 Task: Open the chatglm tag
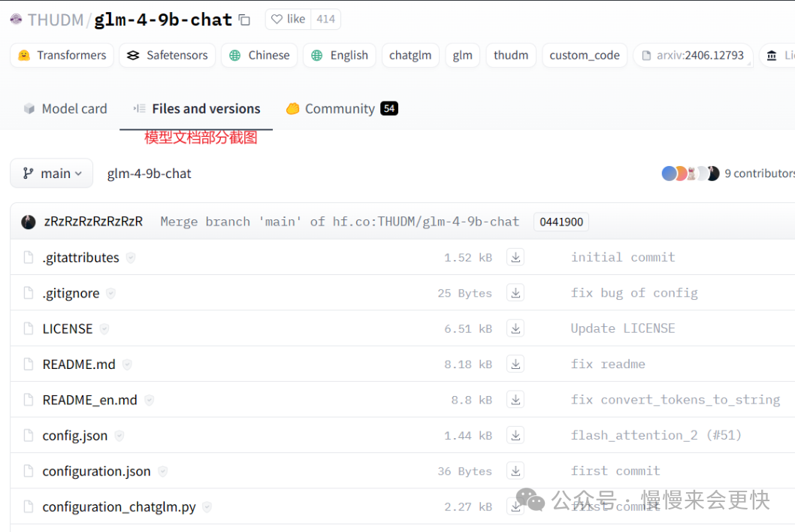[410, 56]
